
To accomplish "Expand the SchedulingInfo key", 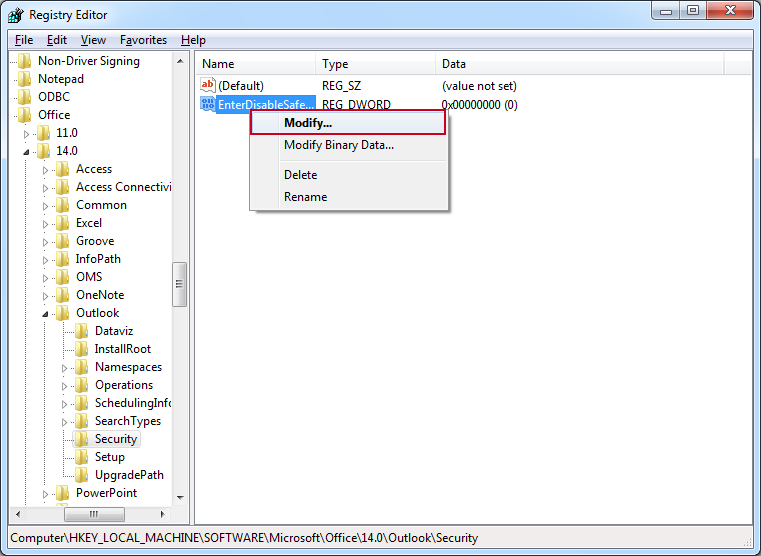I will pos(64,404).
